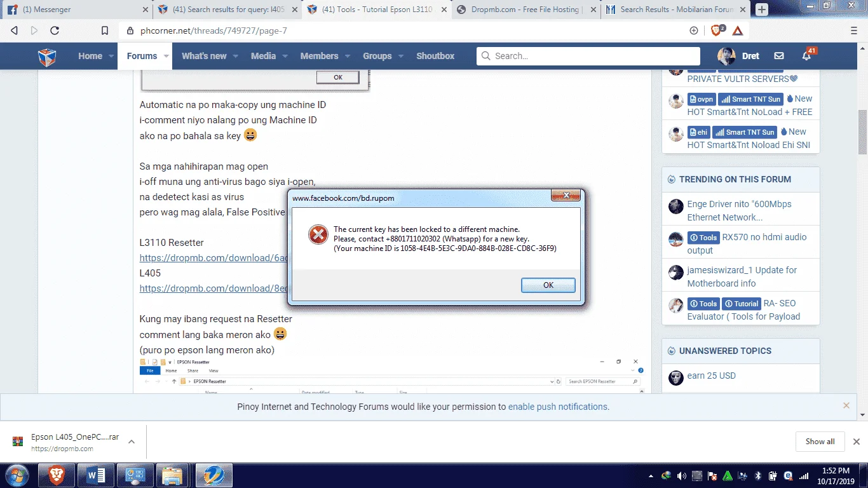
Task: Open Enge Driver 600Mbps Ethernet trending topic
Action: click(739, 211)
